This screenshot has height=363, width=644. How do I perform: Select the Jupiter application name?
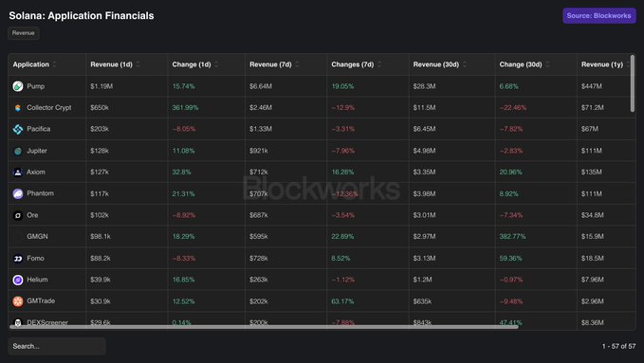[x=37, y=151]
